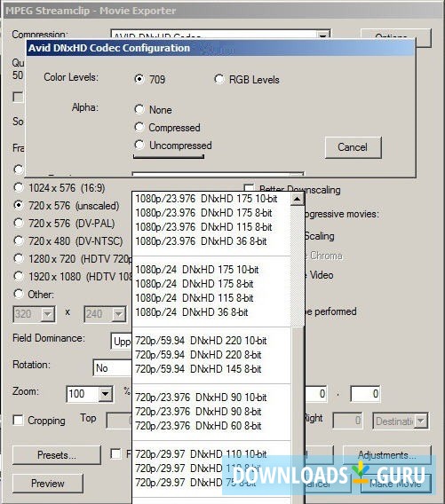Open the Compression codec dropdown arrow

(323, 35)
